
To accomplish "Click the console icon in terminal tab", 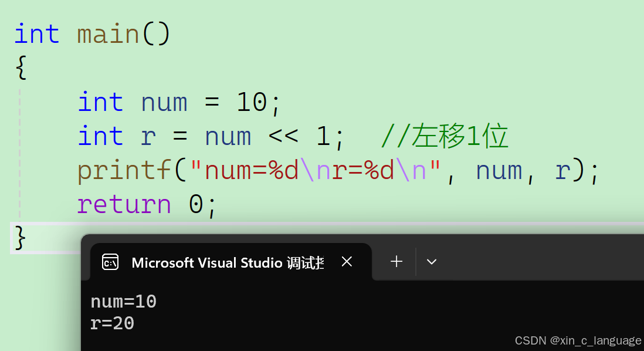I will tap(110, 262).
